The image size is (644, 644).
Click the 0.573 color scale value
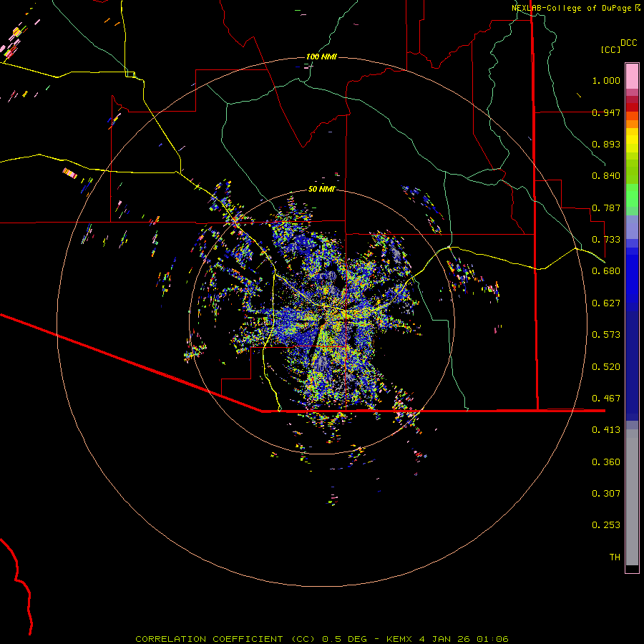click(606, 335)
